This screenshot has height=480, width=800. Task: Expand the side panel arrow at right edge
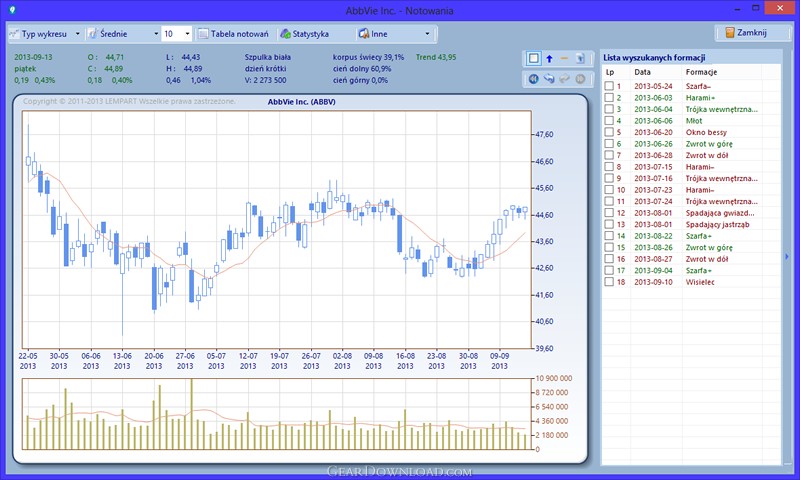tap(787, 258)
